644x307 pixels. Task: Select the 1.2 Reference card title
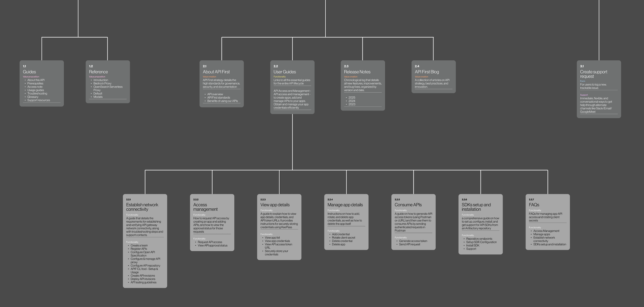98,72
